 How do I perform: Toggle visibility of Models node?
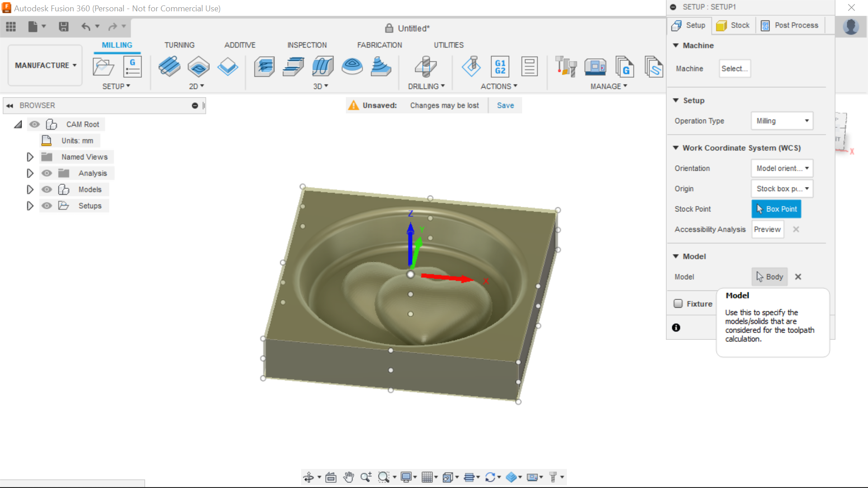coord(47,189)
